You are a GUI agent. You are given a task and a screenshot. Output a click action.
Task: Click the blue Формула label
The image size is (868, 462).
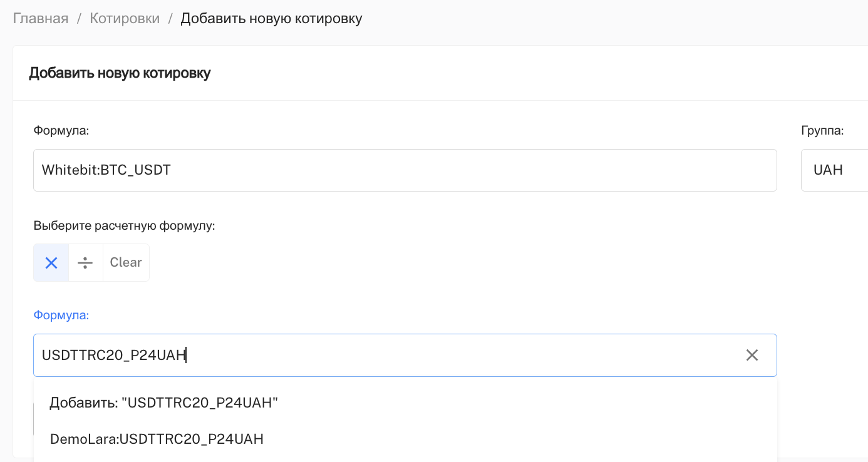61,315
